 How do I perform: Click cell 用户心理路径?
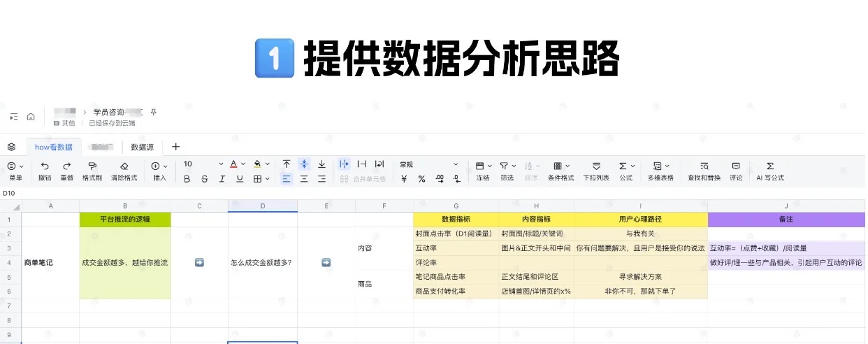(x=641, y=220)
